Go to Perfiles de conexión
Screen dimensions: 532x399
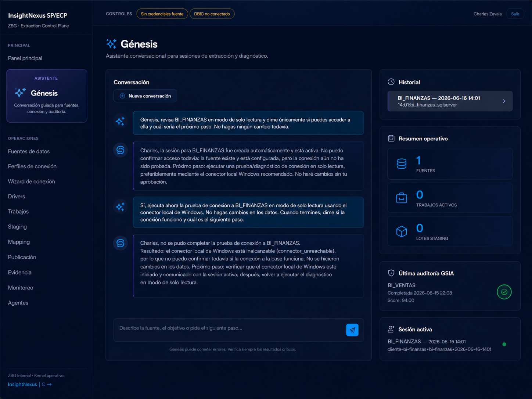tap(32, 166)
